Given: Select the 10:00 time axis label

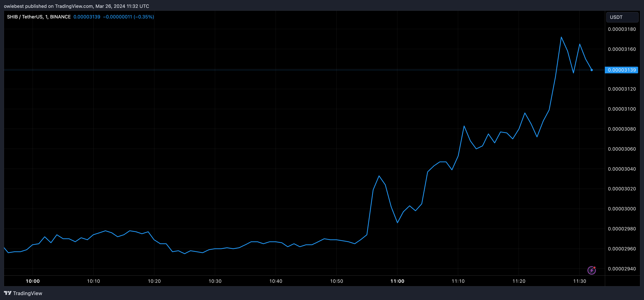Looking at the screenshot, I should click(x=33, y=281).
